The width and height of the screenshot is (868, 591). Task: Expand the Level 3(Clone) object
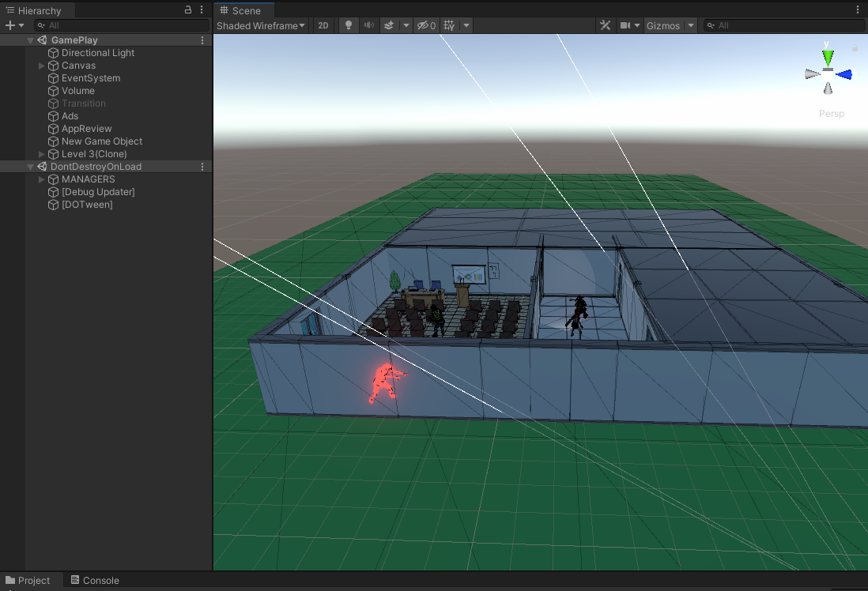[42, 154]
